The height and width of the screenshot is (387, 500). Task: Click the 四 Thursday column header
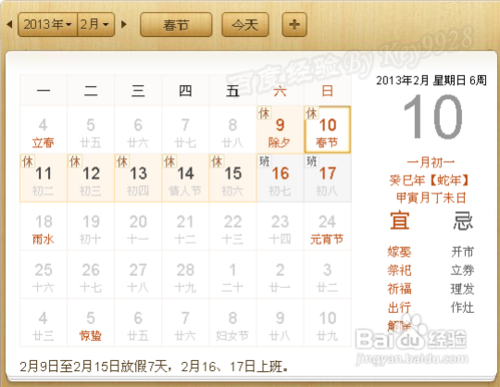click(185, 91)
